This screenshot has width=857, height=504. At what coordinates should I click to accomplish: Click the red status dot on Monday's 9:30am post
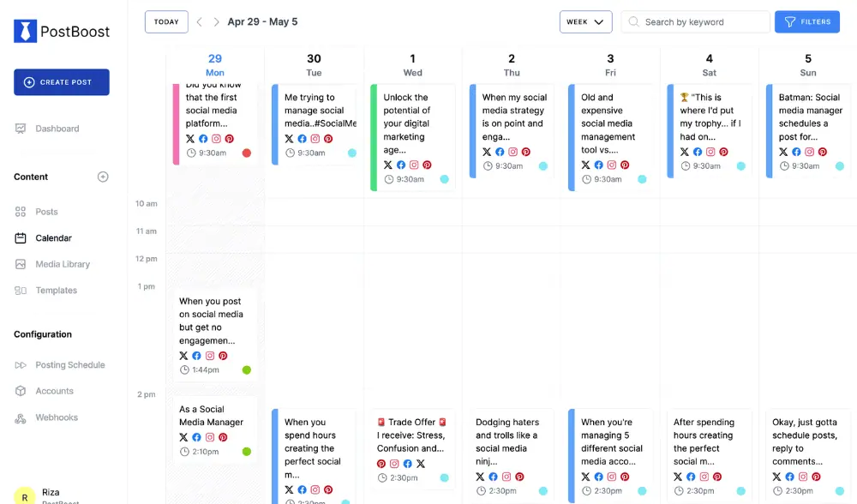pyautogui.click(x=247, y=153)
